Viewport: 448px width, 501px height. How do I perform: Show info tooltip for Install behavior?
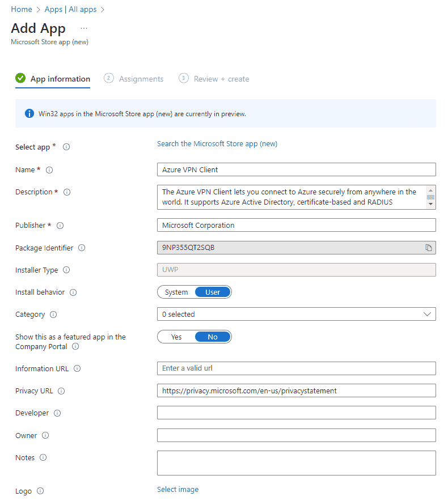point(73,292)
